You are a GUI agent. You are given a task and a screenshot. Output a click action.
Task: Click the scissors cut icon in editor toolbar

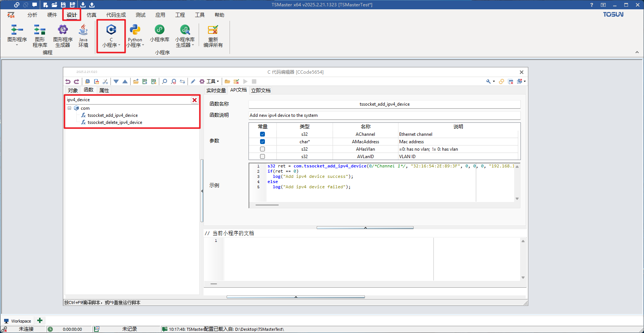pos(105,81)
